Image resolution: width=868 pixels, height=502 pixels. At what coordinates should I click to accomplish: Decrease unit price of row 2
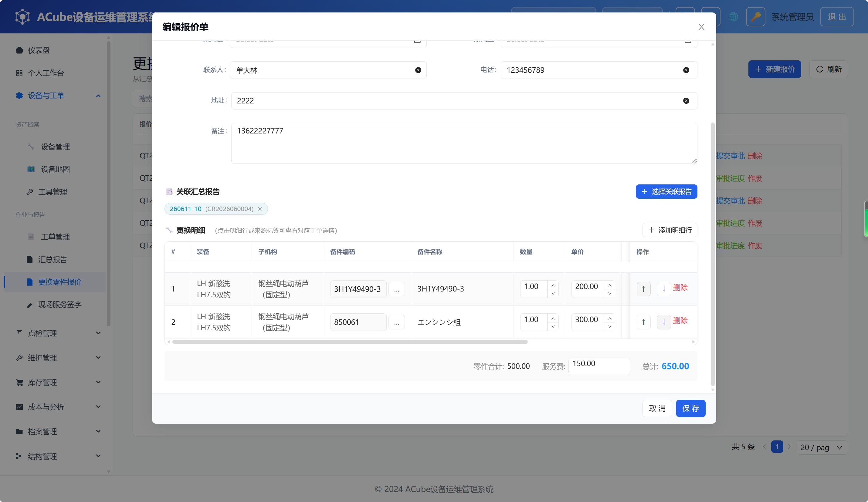(609, 326)
